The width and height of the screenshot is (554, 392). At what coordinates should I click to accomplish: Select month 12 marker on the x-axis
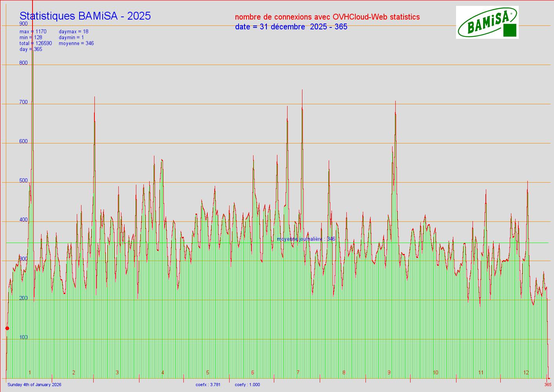(526, 372)
